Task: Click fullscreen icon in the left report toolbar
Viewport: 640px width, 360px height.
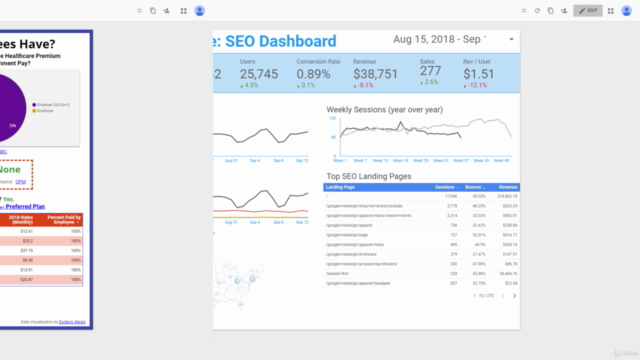Action: click(140, 11)
